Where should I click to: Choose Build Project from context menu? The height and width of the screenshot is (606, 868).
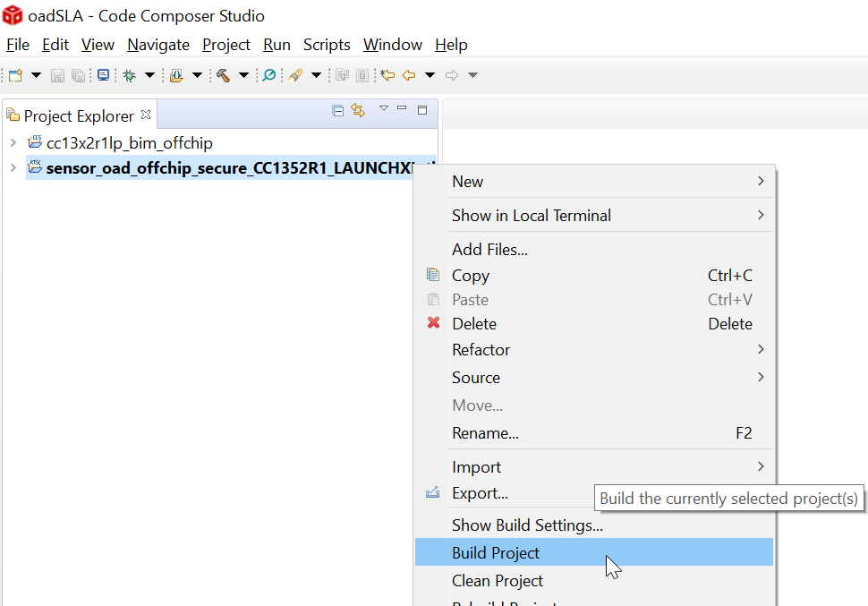[x=496, y=553]
